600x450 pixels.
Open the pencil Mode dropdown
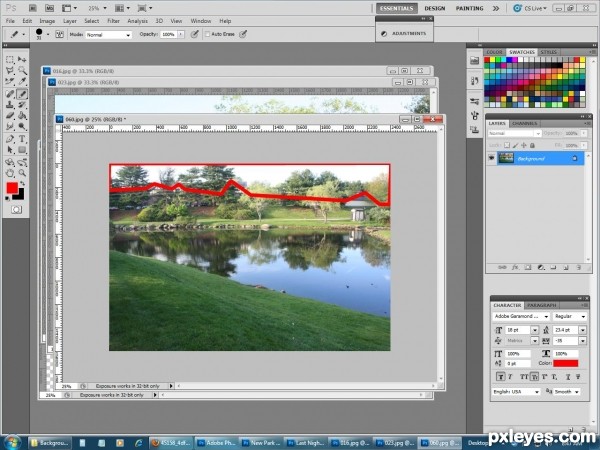pyautogui.click(x=109, y=34)
